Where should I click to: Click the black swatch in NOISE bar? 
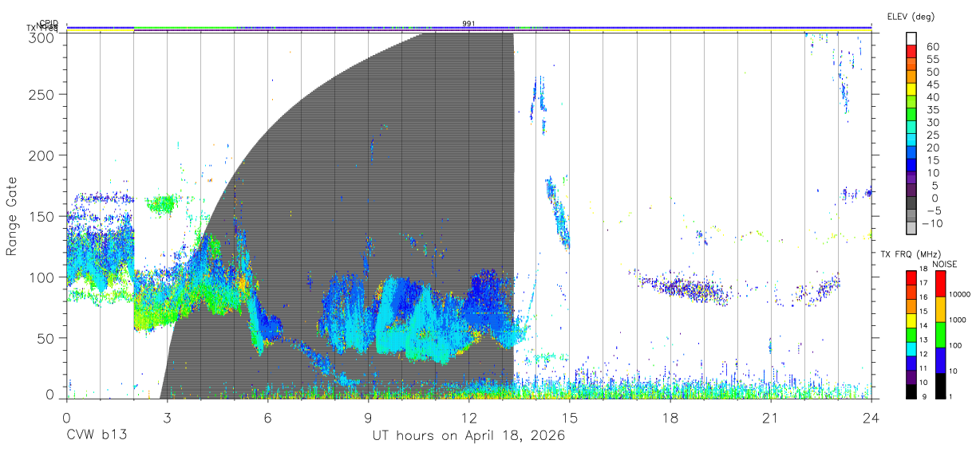pos(940,385)
